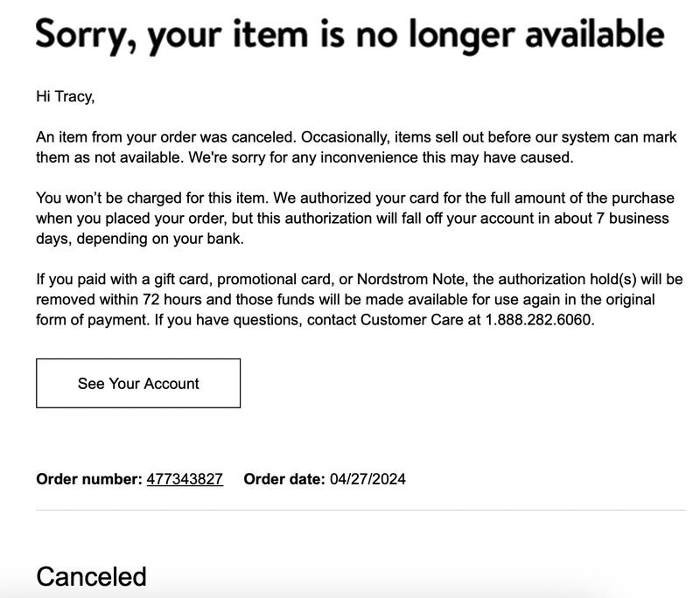Image resolution: width=700 pixels, height=598 pixels.
Task: Click the "Hi Tracy," greeting line
Action: (x=65, y=97)
